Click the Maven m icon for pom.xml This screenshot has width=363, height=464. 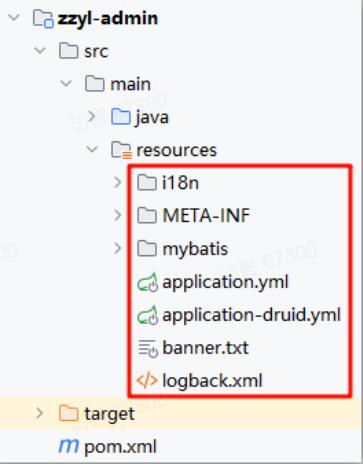69,446
